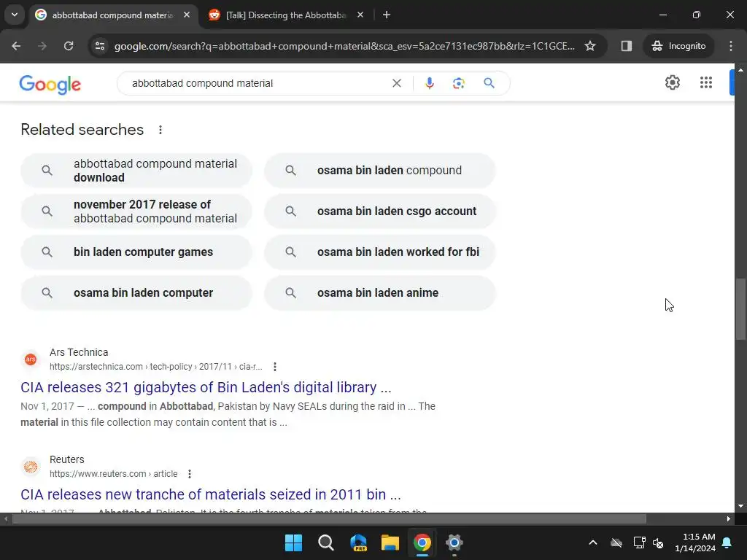The width and height of the screenshot is (747, 560).
Task: Click the vertical scrollbar thumb
Action: point(740,309)
